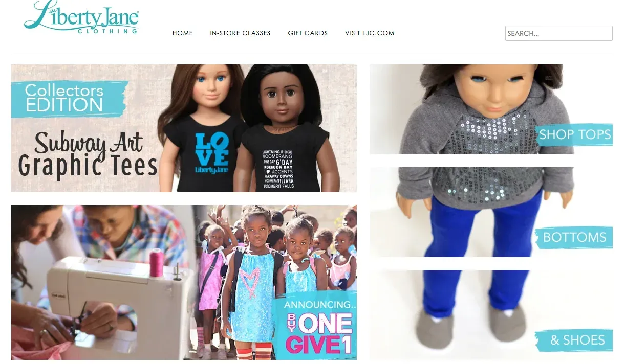625x364 pixels.
Task: Go to IN-STORE CLASSES page
Action: tap(240, 33)
